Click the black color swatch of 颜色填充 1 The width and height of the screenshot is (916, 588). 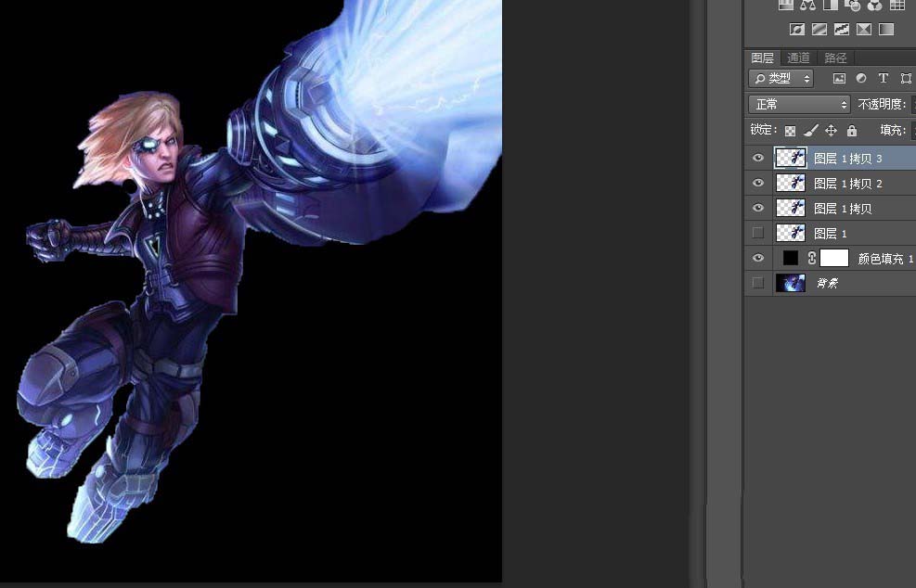(790, 258)
